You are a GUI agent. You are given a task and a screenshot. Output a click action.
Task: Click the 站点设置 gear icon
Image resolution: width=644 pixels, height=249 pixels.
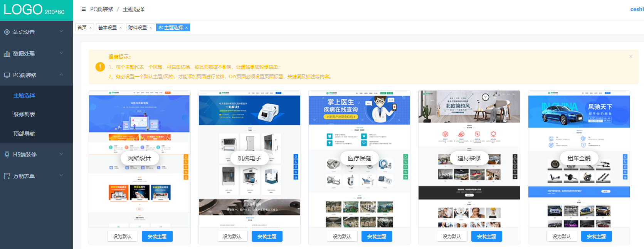pyautogui.click(x=7, y=32)
